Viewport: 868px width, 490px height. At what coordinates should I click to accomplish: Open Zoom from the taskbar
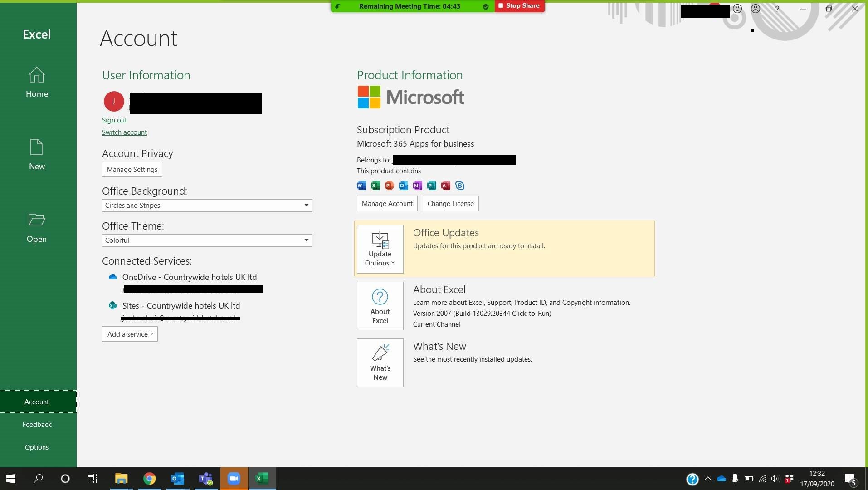[x=234, y=479]
